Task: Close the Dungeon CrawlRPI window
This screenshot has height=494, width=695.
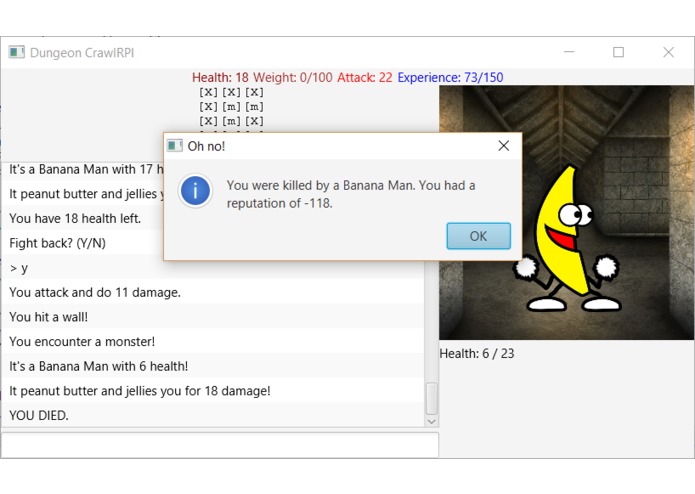Action: click(668, 52)
